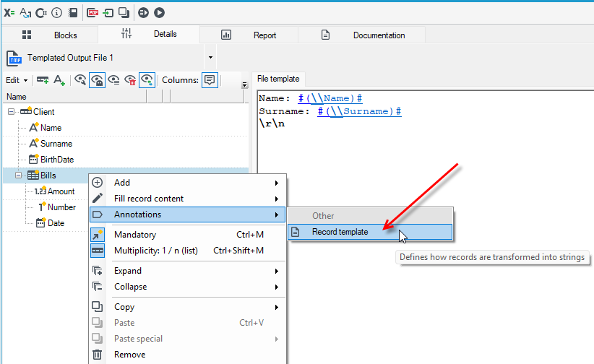
Task: Choose Record template in Annotations submenu
Action: 370,232
